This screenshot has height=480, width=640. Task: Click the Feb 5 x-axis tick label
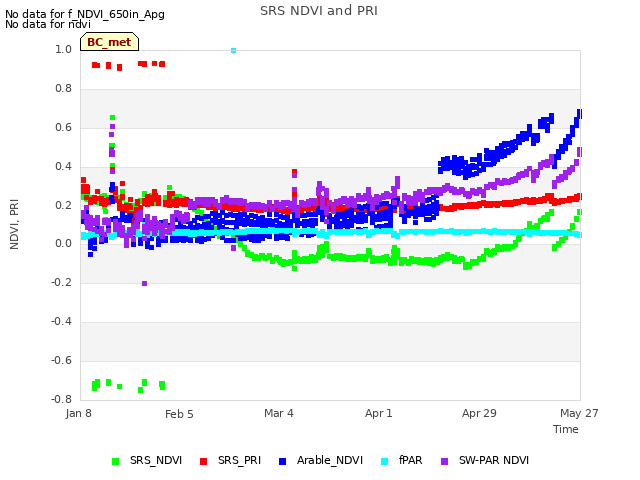(x=179, y=414)
